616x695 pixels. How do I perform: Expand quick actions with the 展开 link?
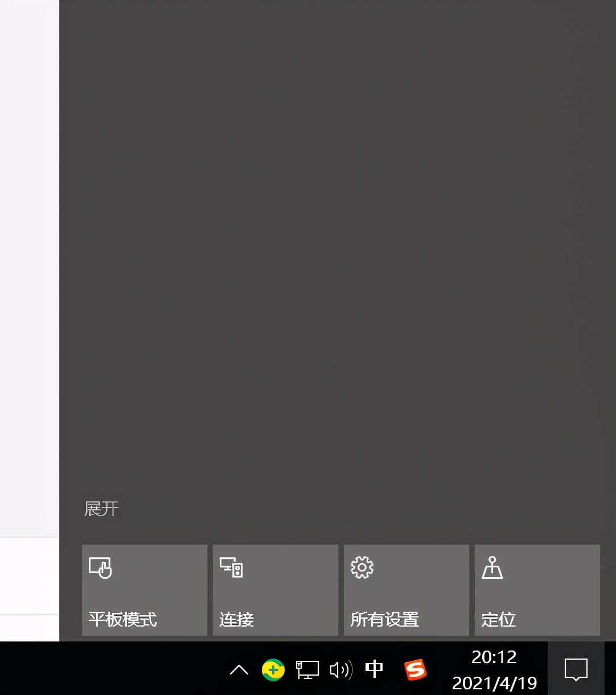pyautogui.click(x=101, y=509)
